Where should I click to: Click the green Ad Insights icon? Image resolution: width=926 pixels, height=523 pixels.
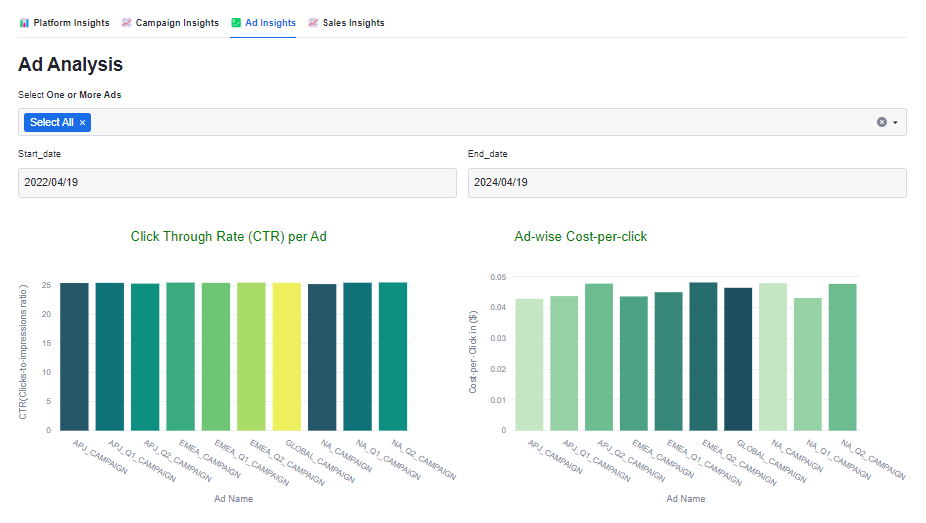pyautogui.click(x=236, y=23)
